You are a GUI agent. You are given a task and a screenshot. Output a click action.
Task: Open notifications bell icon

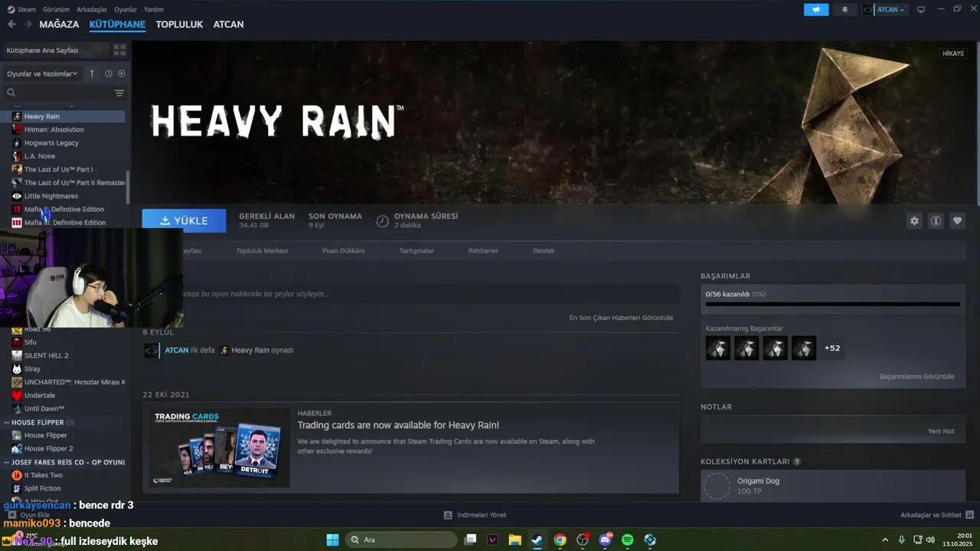[845, 9]
